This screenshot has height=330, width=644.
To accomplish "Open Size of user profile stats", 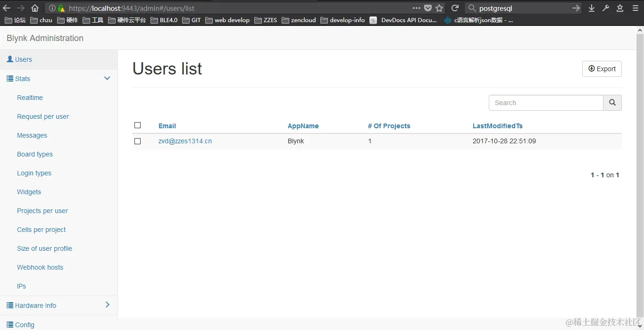I will pos(44,248).
